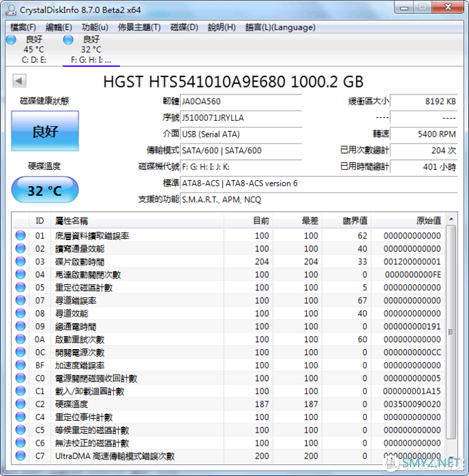Click the status orb for attribute C5

tap(21, 430)
